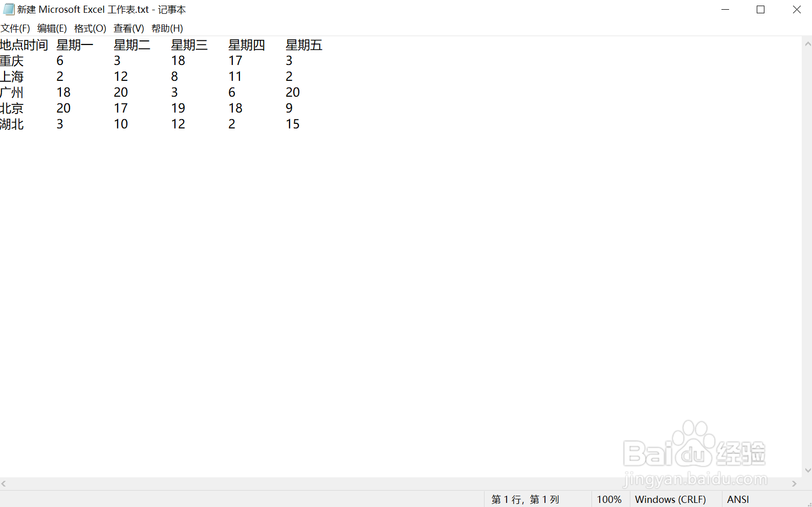Click the vertical scrollbar up arrow

[x=807, y=44]
